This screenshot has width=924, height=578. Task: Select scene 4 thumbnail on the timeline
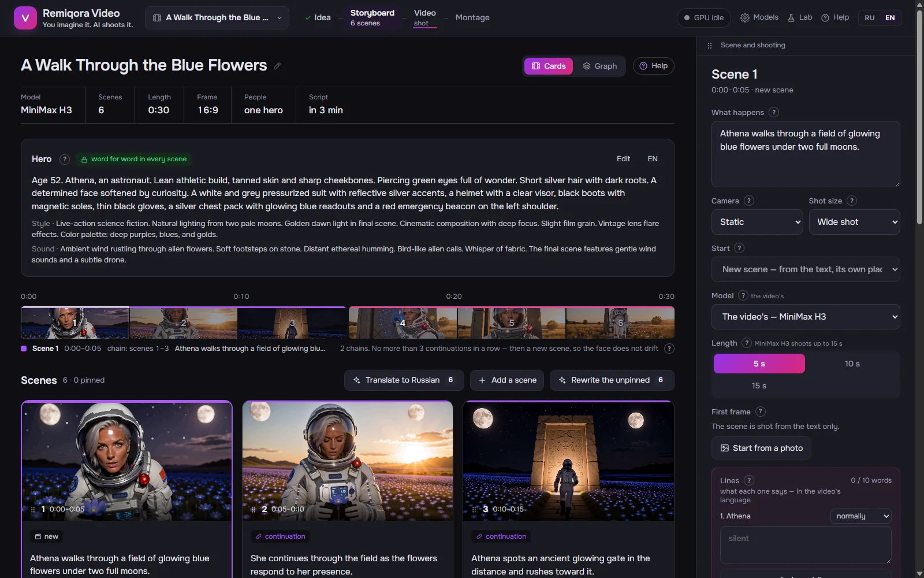click(x=403, y=323)
